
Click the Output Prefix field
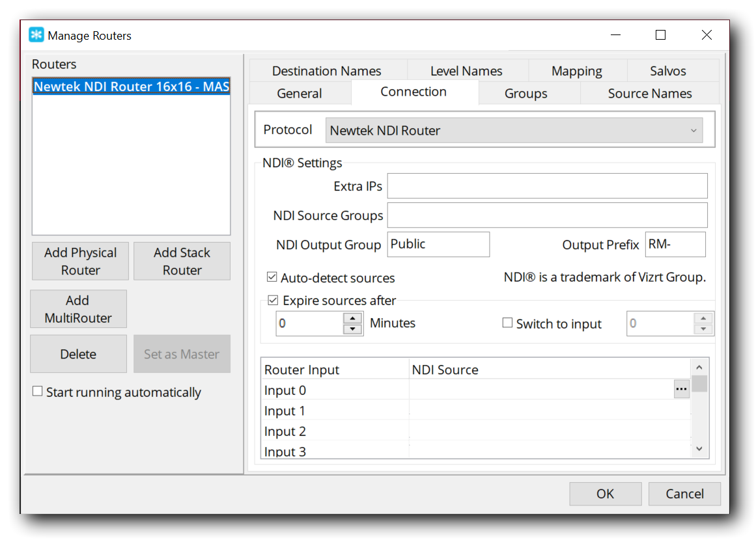click(x=675, y=244)
